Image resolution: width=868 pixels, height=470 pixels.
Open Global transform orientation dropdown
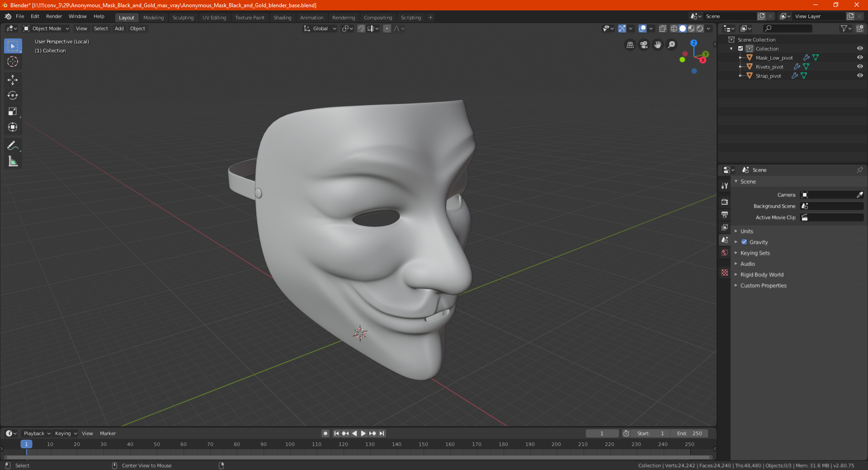320,28
